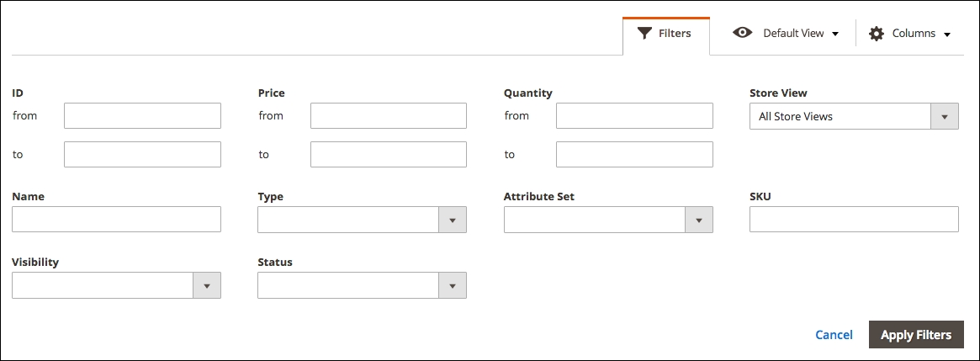The image size is (980, 361).
Task: Click the gear icon beside Columns
Action: [x=877, y=34]
